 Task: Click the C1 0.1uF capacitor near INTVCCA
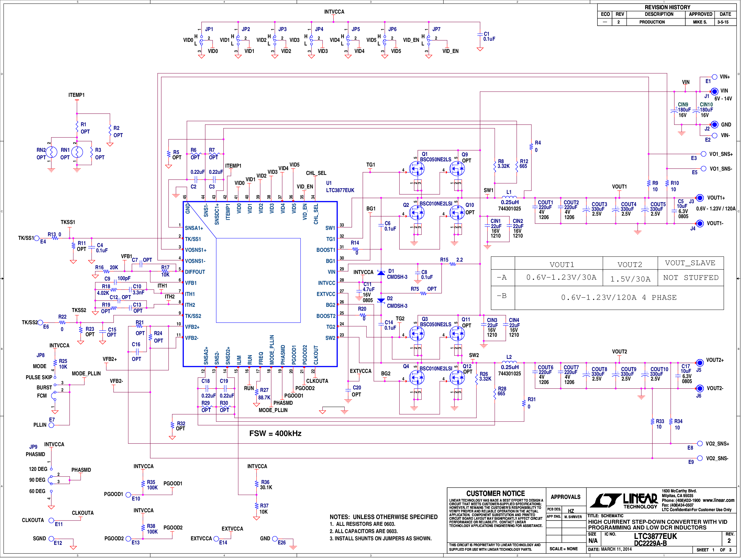(x=480, y=35)
